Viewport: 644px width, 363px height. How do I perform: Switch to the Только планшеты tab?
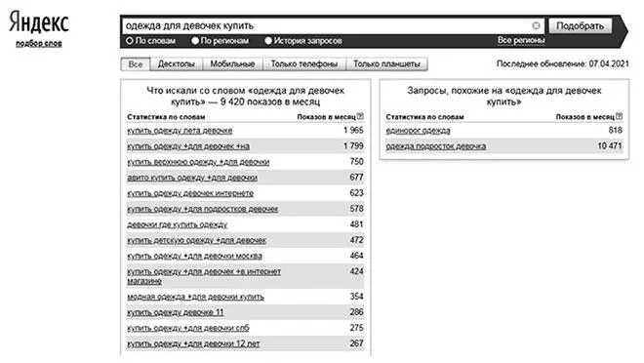coord(387,64)
